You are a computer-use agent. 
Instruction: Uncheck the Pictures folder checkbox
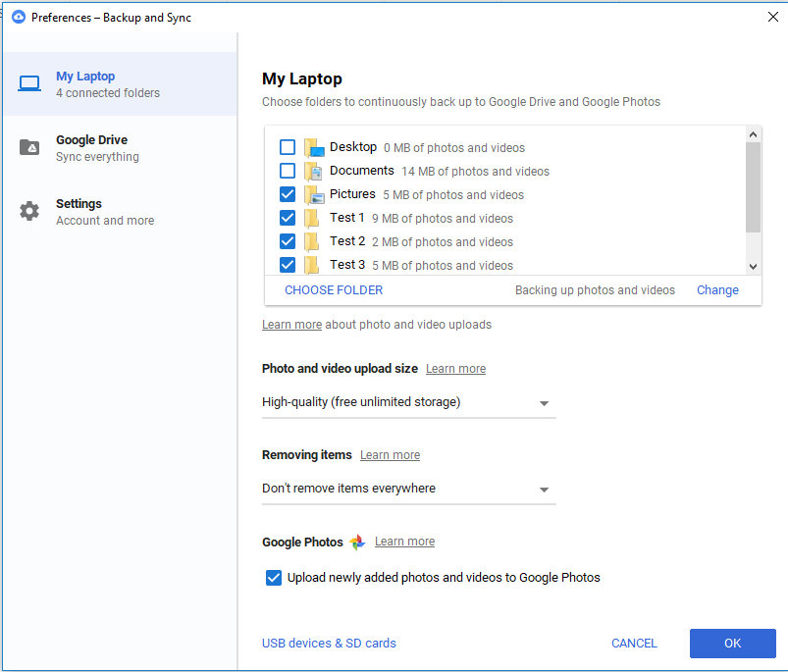click(x=288, y=194)
